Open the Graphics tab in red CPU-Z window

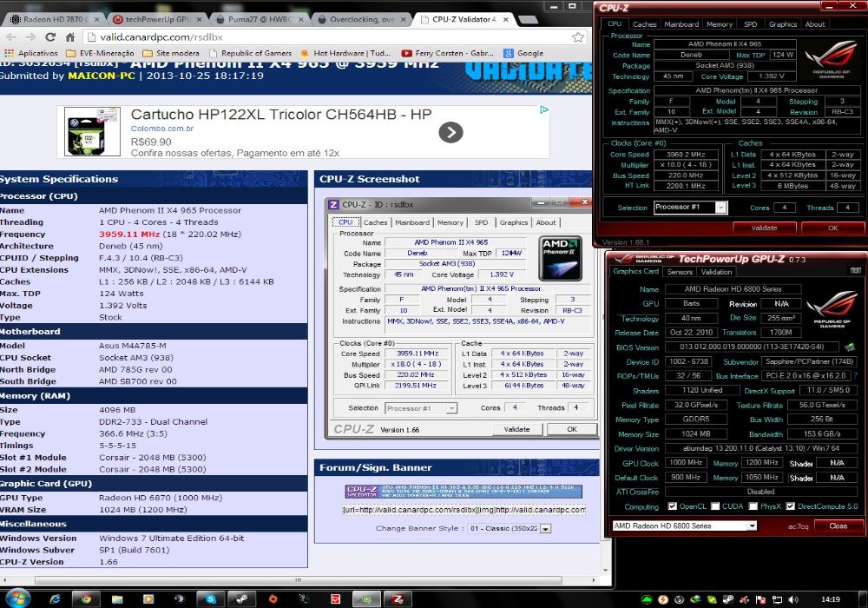click(x=782, y=24)
